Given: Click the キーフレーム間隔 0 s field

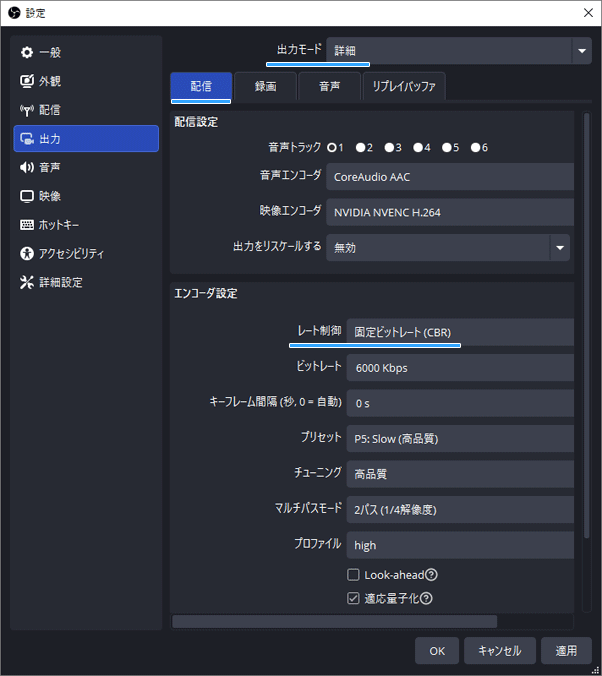Looking at the screenshot, I should coord(460,403).
